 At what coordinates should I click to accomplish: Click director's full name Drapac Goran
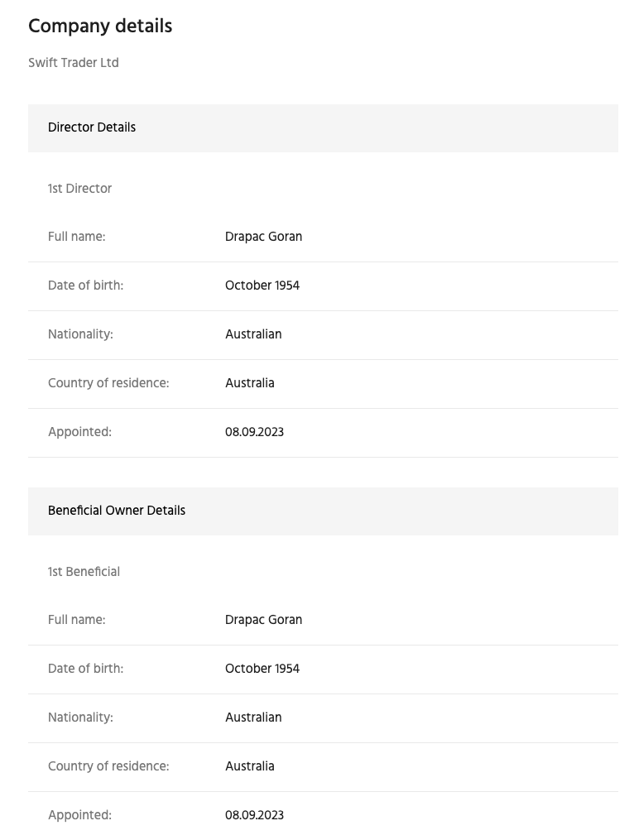pos(264,237)
